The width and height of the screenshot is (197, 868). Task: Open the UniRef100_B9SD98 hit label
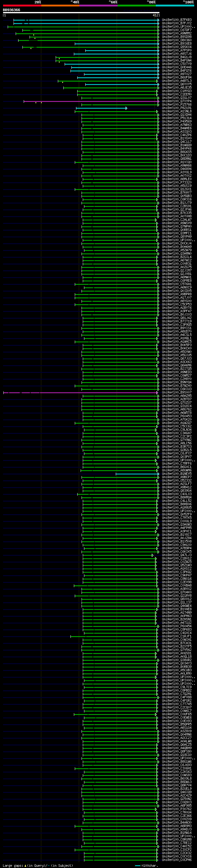[x=177, y=37]
